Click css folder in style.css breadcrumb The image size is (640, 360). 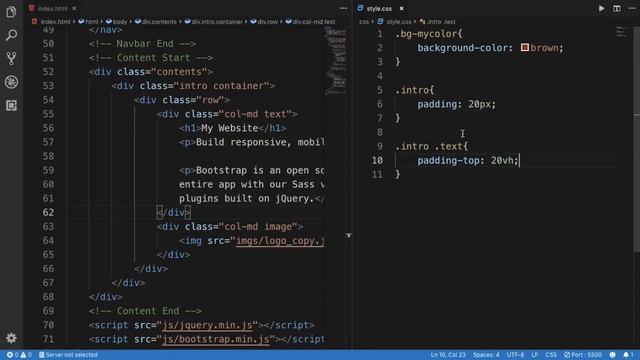pyautogui.click(x=364, y=22)
